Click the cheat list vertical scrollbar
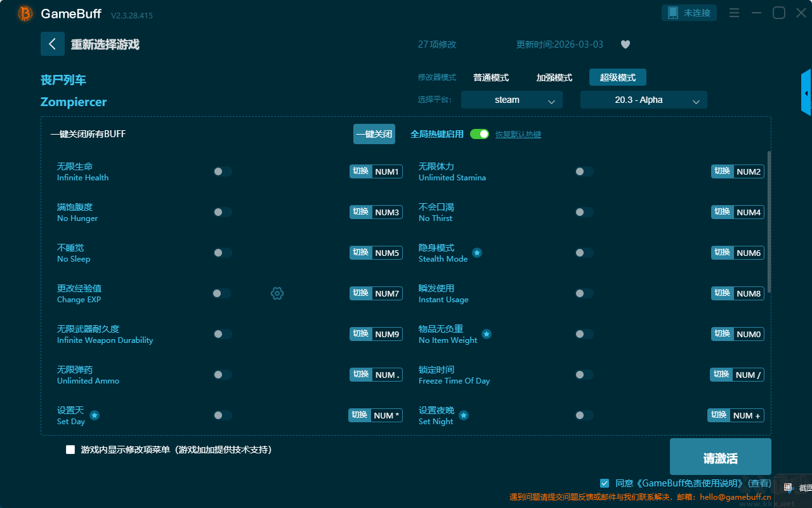 769,222
